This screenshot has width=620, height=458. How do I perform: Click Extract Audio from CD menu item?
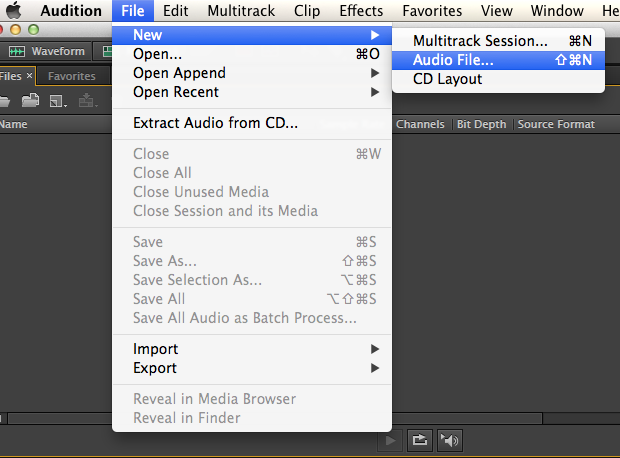215,123
